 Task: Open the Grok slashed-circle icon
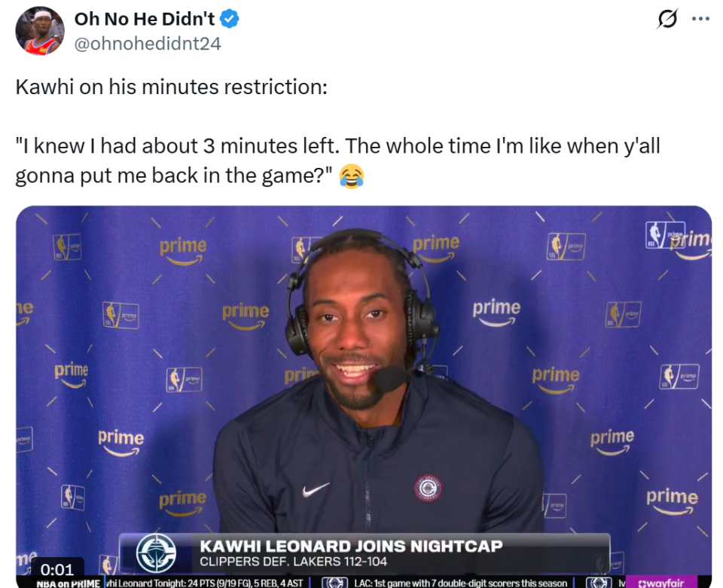[x=667, y=19]
